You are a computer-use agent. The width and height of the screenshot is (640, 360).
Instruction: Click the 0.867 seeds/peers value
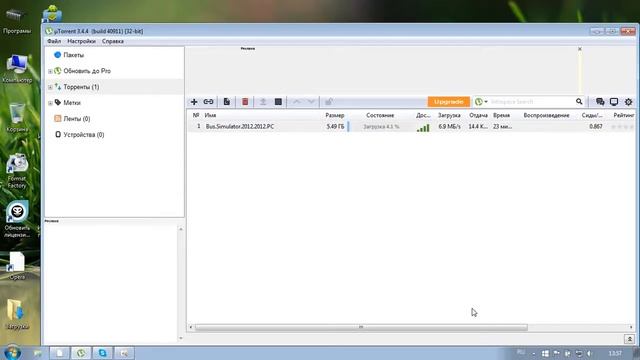596,127
